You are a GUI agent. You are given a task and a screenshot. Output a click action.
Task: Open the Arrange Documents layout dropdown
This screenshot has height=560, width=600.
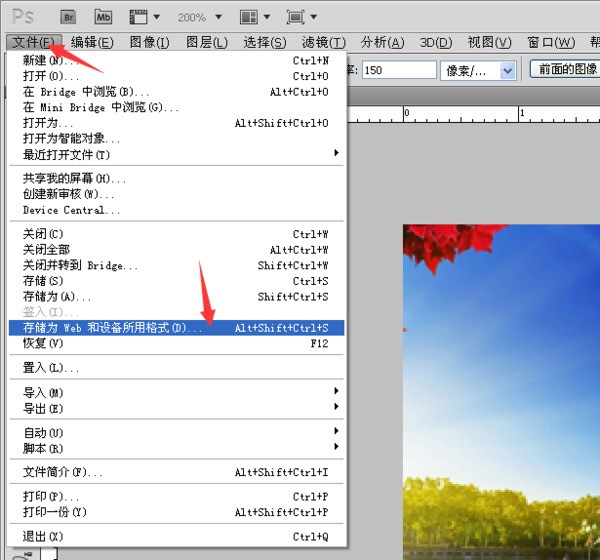(x=254, y=17)
